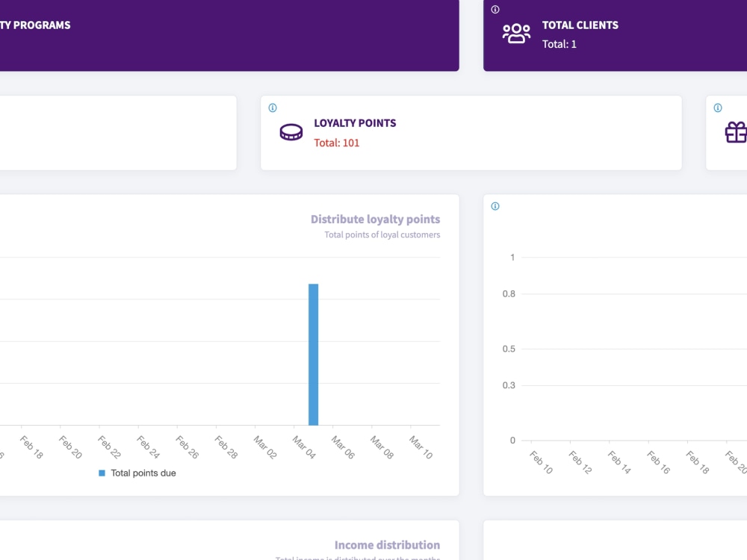
Task: Click the Mar 04 axis label
Action: point(304,447)
